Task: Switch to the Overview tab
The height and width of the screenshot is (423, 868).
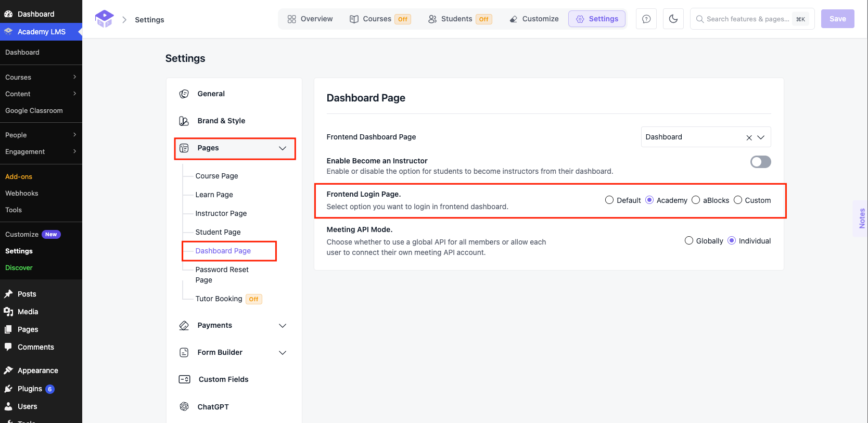Action: coord(310,19)
